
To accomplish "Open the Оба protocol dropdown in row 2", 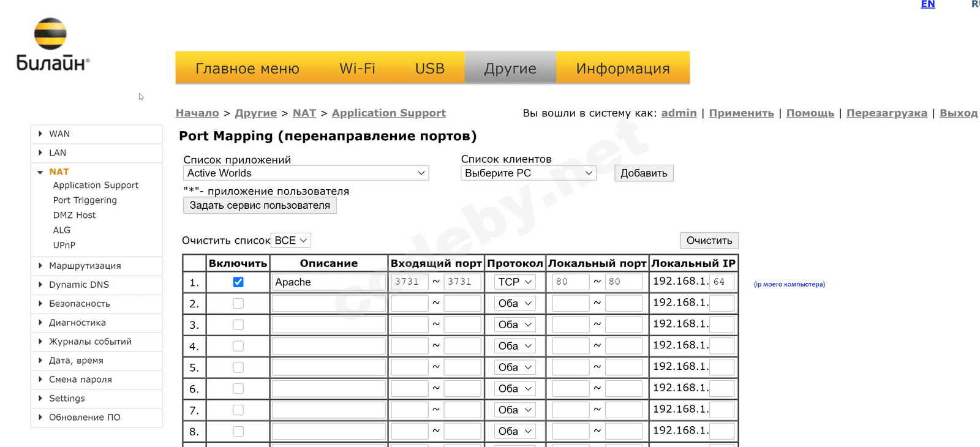I will (x=515, y=303).
